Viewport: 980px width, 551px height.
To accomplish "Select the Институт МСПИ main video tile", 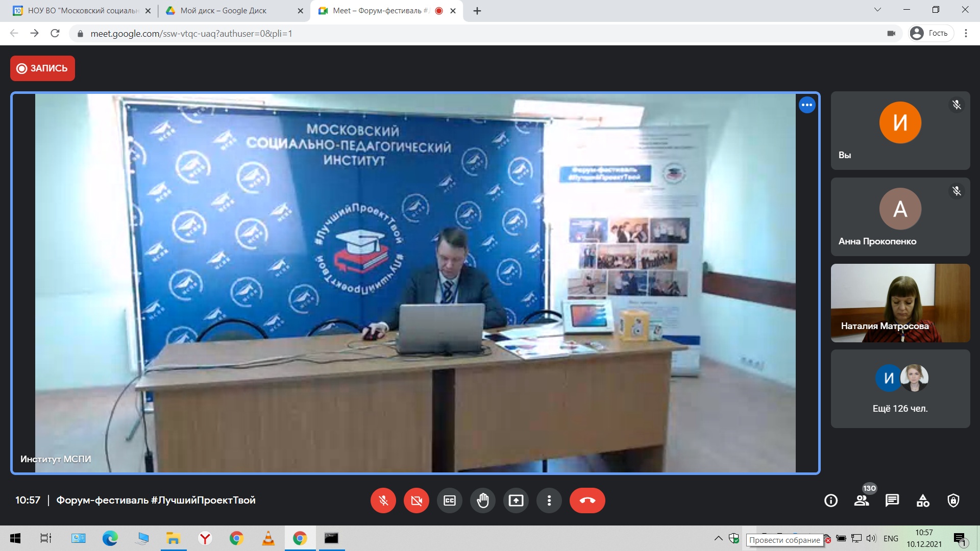I will 415,283.
